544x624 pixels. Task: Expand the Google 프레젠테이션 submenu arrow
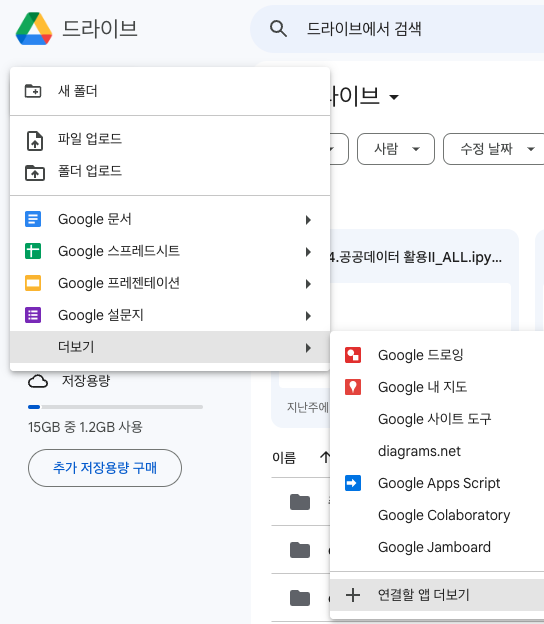[x=308, y=284]
